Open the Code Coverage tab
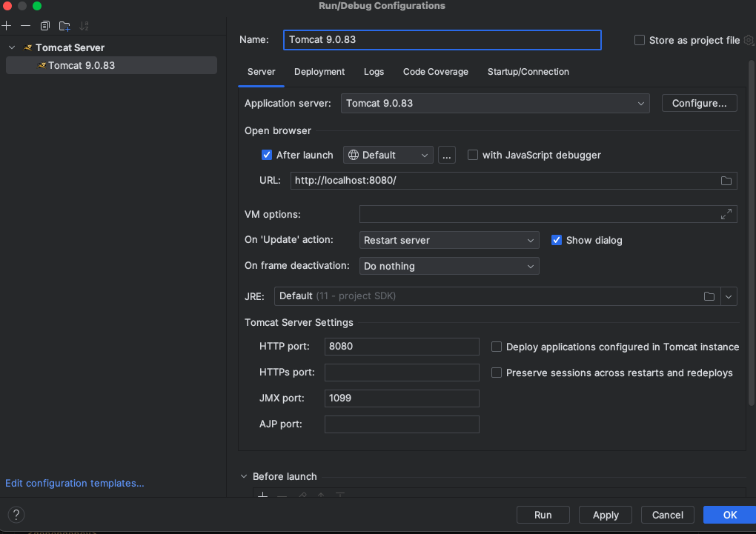 pyautogui.click(x=435, y=71)
